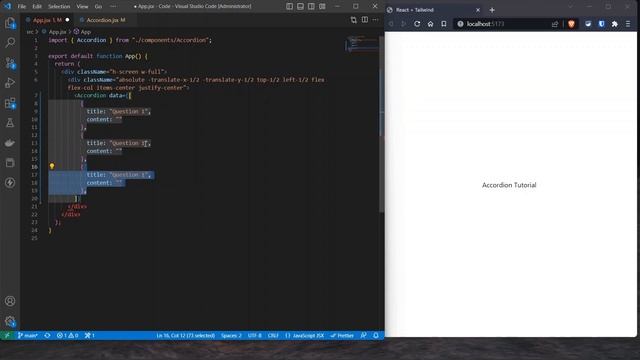The height and width of the screenshot is (360, 640).
Task: Toggle the Secondary Side Bar layout icon
Action: click(311, 6)
